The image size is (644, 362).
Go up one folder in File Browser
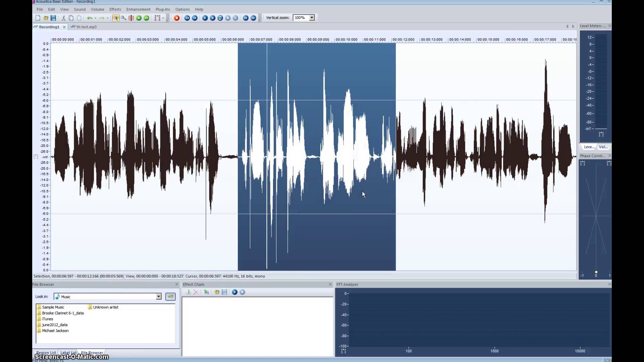170,297
